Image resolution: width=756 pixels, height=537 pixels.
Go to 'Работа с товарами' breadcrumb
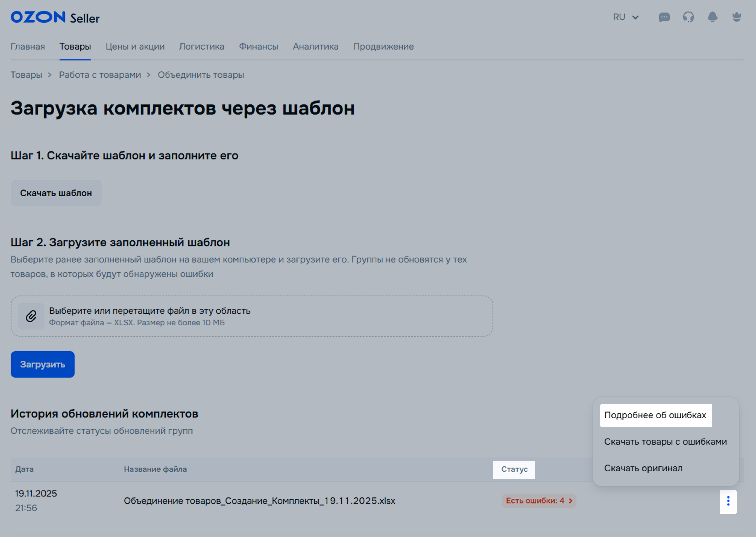coord(100,75)
